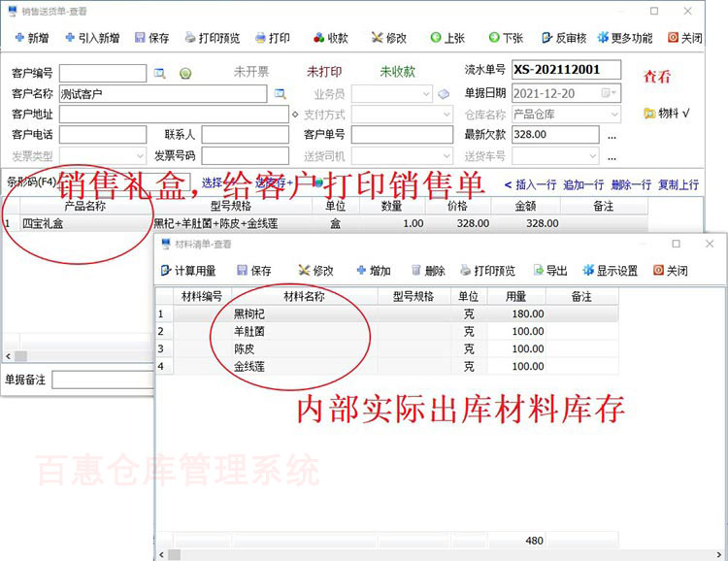Click 打印 printer button
Image resolution: width=728 pixels, height=561 pixels.
click(x=273, y=38)
